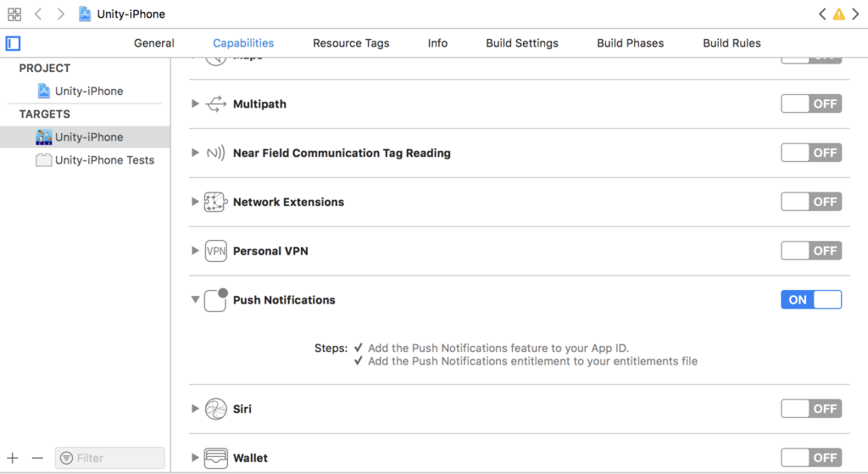Enable the Multipath capability switch
Screen dimensions: 868x474
click(811, 103)
